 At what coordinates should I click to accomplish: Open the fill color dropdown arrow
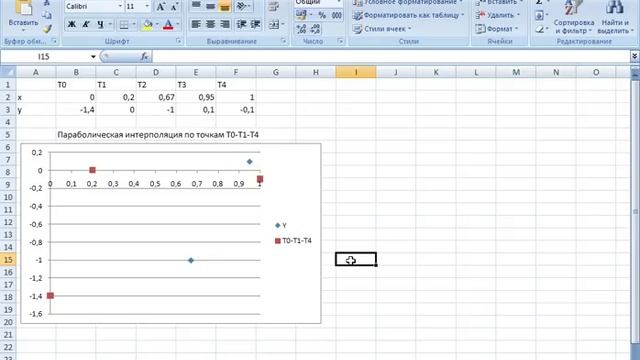coord(157,25)
